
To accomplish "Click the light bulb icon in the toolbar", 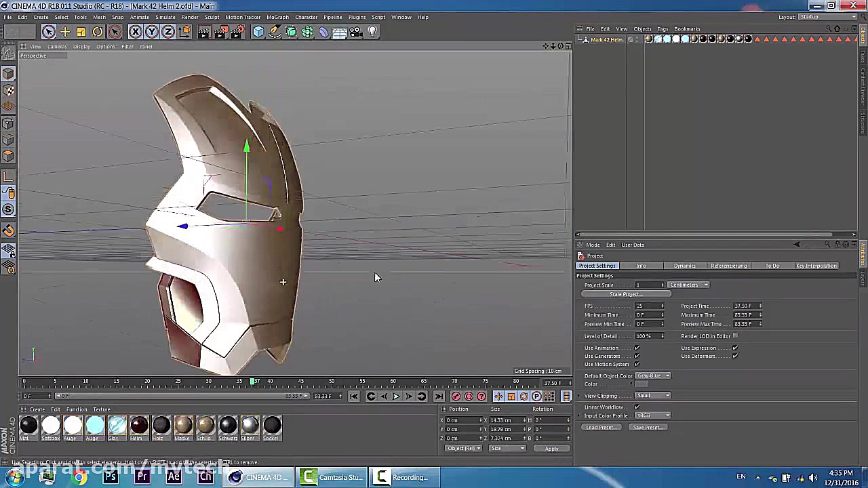I will coord(372,31).
